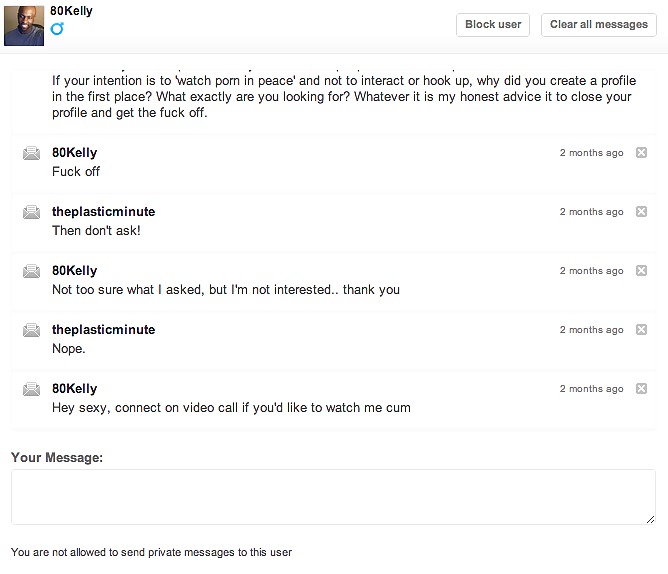
Task: Click 80Kelly username above "Not too sure" message
Action: (x=74, y=271)
